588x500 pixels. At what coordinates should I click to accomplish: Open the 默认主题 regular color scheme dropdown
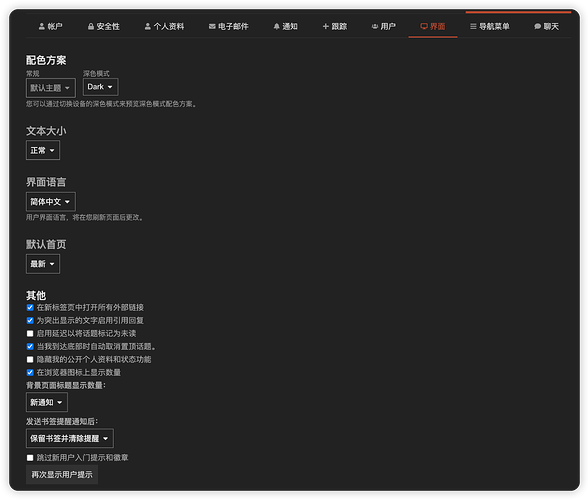coord(51,88)
